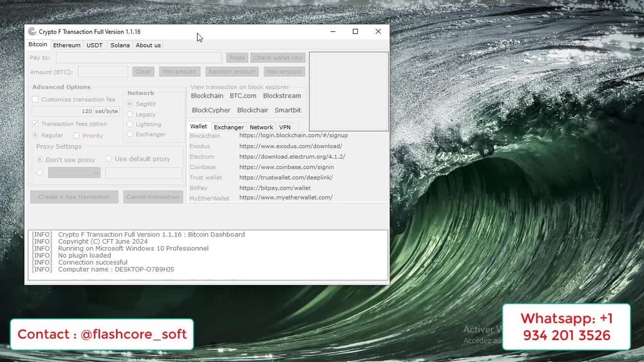Pick the Random amount button
Image resolution: width=644 pixels, height=362 pixels.
[232, 72]
